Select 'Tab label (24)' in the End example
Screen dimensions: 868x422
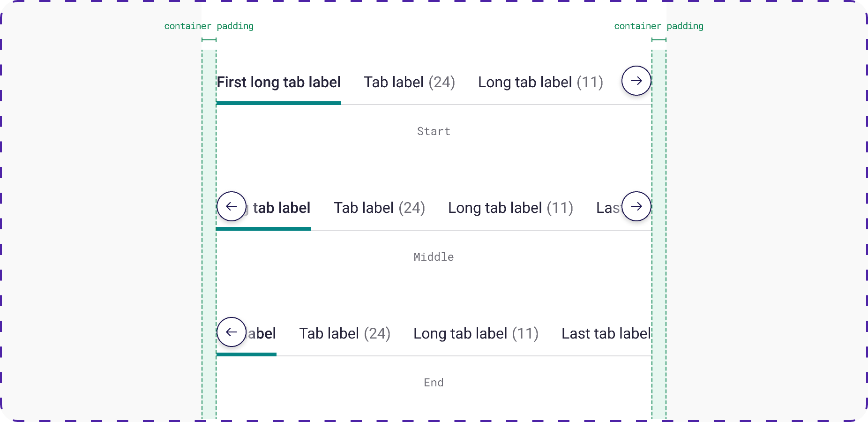[345, 333]
